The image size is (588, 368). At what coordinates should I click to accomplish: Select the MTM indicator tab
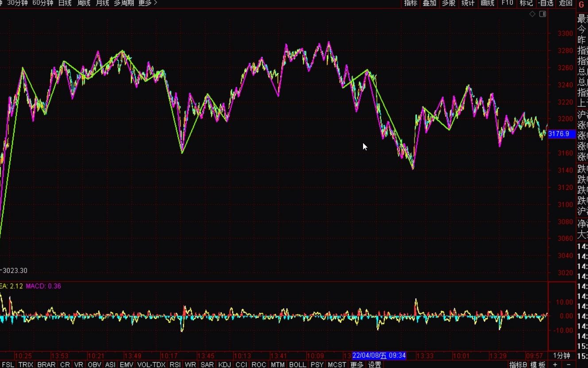click(278, 364)
